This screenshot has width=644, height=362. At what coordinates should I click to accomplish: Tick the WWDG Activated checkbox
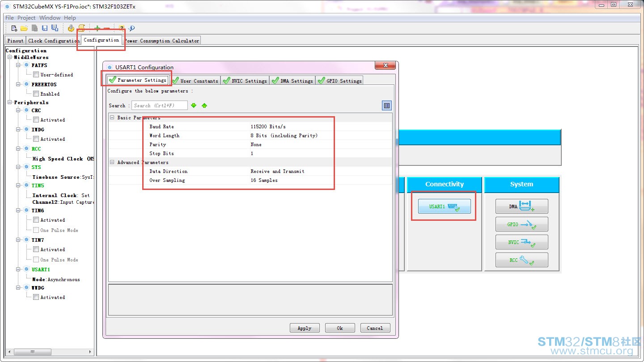(36, 297)
